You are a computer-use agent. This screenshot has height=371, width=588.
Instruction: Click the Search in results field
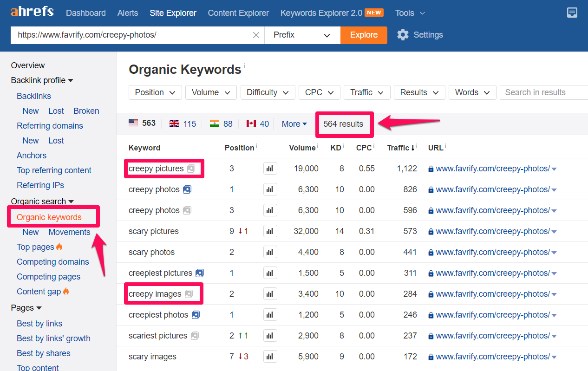click(x=543, y=92)
